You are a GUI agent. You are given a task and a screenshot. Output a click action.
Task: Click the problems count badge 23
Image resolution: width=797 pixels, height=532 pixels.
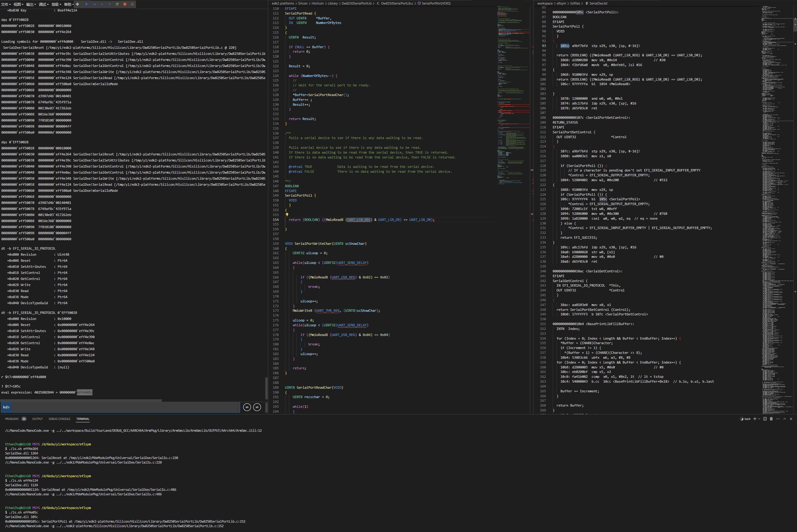tap(24, 419)
